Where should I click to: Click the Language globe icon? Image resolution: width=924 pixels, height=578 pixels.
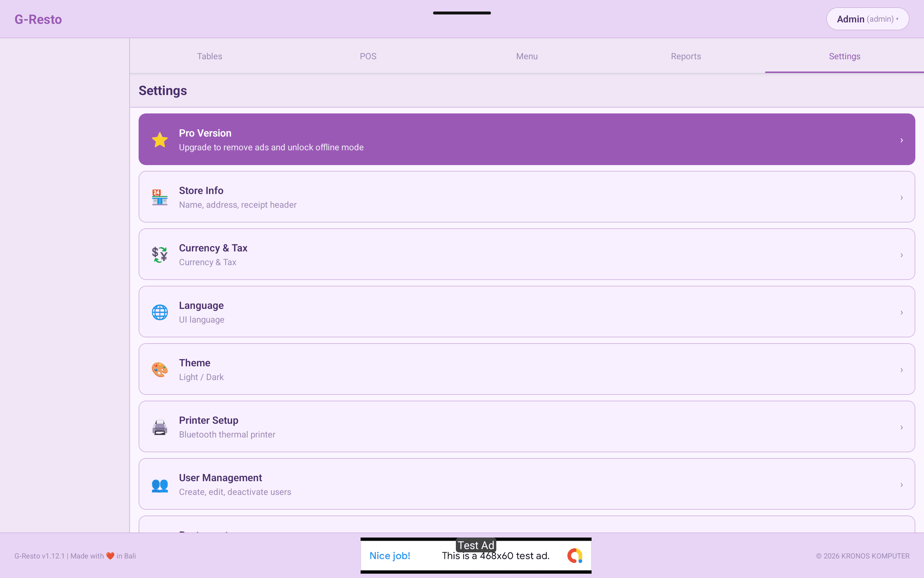(160, 312)
